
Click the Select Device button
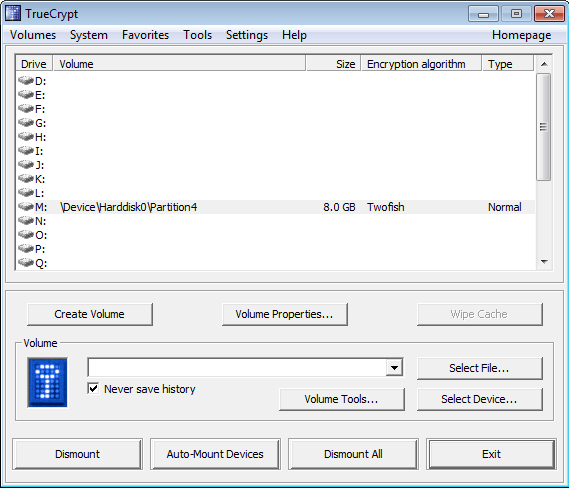pyautogui.click(x=480, y=399)
